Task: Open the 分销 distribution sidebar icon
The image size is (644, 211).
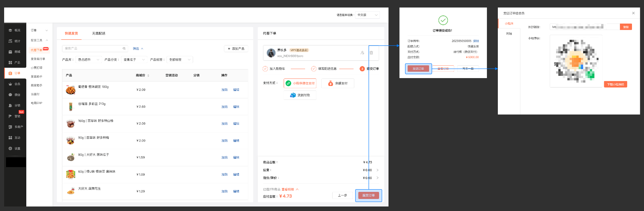Action: 11,105
